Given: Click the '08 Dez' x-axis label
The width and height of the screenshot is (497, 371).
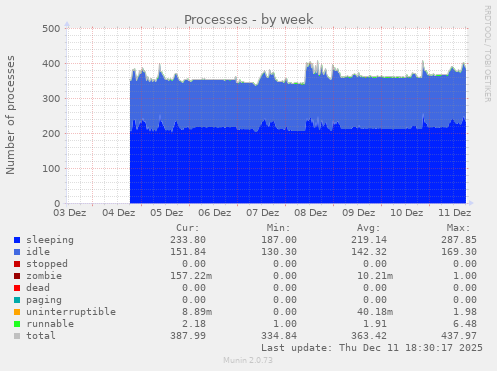Looking at the screenshot, I should (311, 213).
